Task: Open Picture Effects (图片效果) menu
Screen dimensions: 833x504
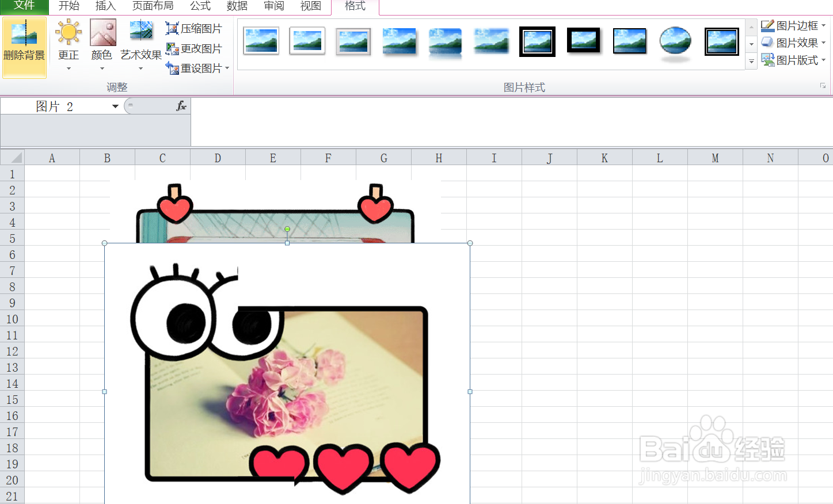Action: tap(793, 43)
